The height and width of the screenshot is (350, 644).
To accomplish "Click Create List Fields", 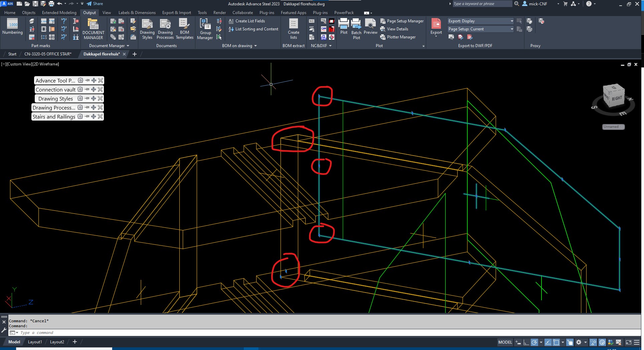I will pos(247,21).
